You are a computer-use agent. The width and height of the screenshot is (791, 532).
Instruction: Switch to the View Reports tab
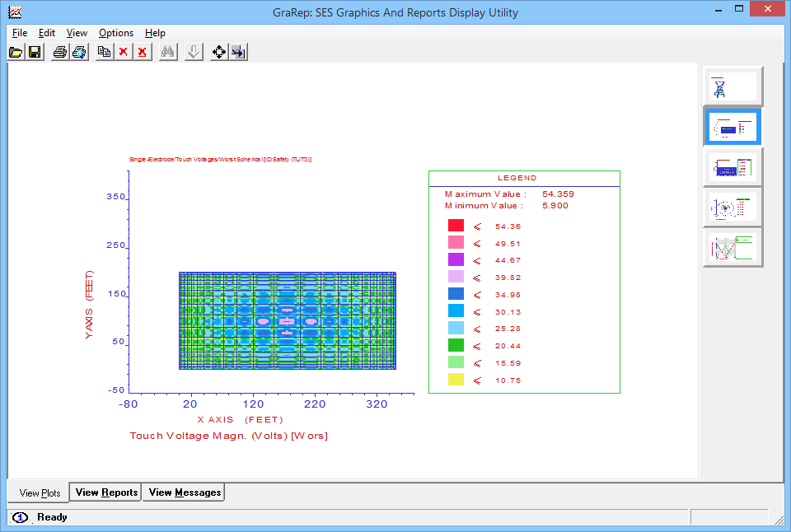106,492
